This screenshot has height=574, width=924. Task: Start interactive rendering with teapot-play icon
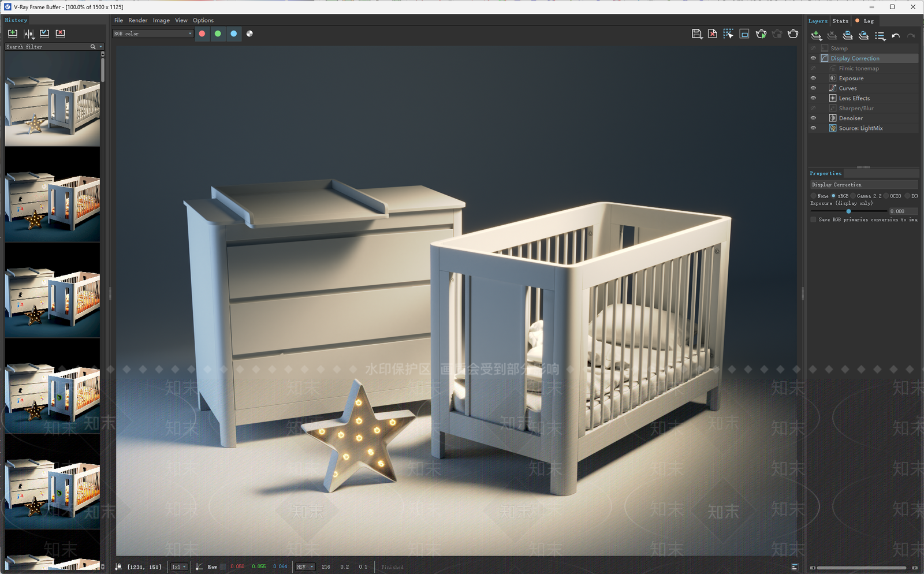coord(761,34)
